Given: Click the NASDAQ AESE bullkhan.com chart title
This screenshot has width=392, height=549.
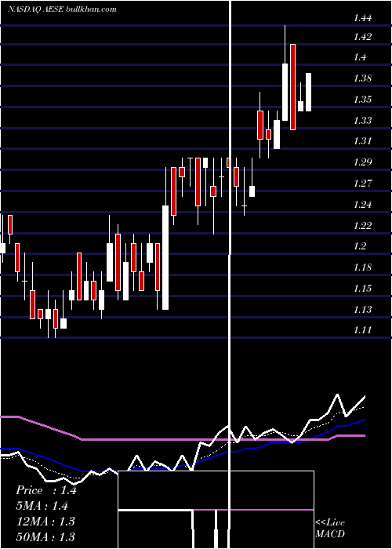Looking at the screenshot, I should tap(62, 9).
